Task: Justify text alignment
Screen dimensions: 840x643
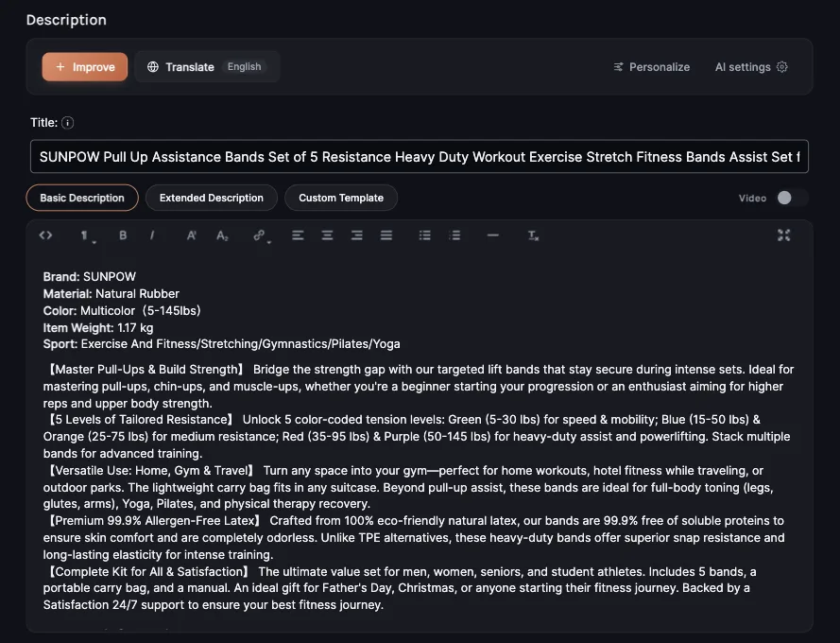Action: click(x=386, y=235)
